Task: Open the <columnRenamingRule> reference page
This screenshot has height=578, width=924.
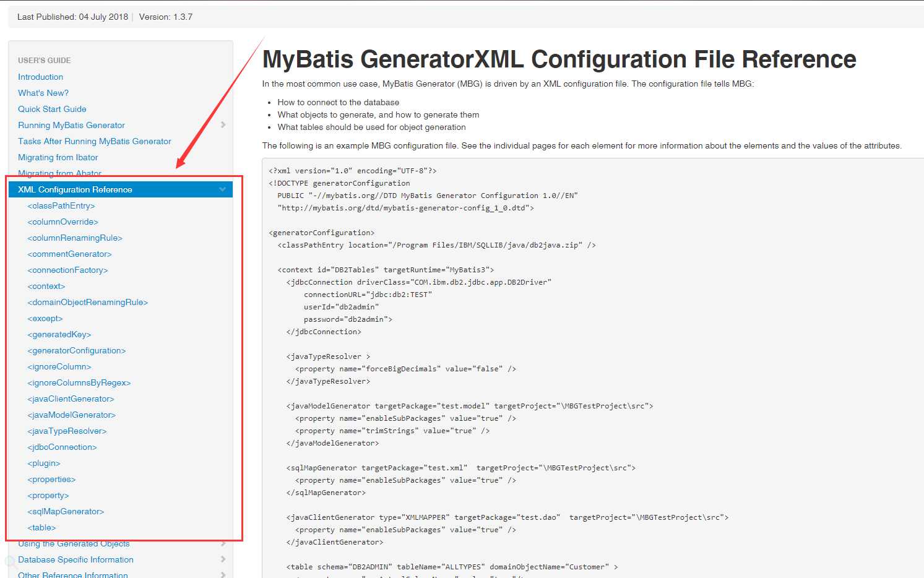Action: click(75, 238)
